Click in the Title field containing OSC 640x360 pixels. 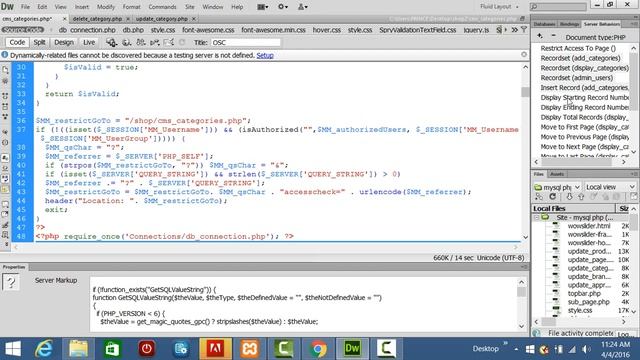pyautogui.click(x=246, y=42)
